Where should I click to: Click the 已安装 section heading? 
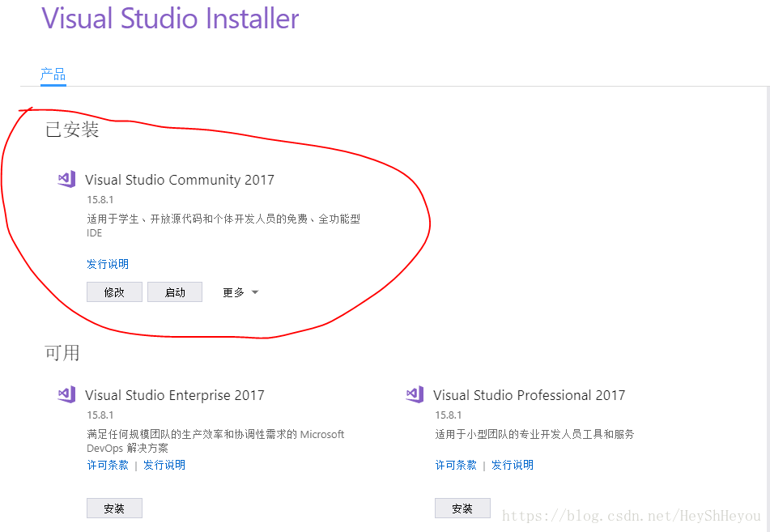(72, 130)
